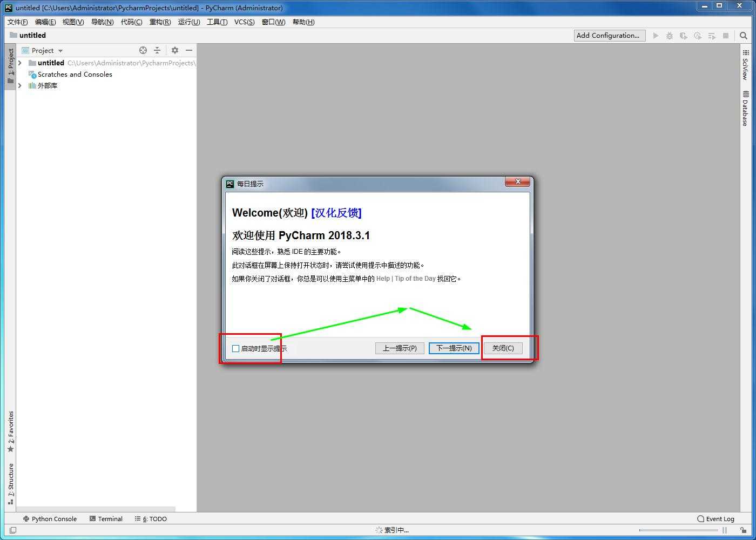Open Search Everywhere magnifier icon
Screen dimensions: 756x540
coord(744,36)
